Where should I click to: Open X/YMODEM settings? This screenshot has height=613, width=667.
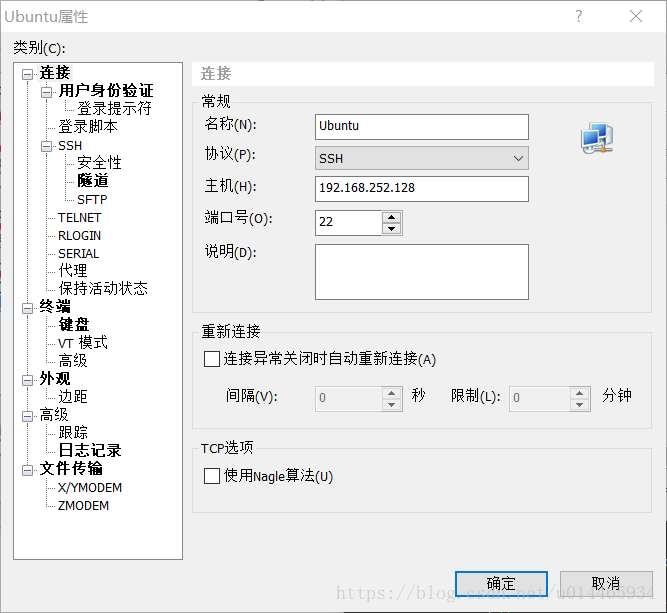coord(90,488)
